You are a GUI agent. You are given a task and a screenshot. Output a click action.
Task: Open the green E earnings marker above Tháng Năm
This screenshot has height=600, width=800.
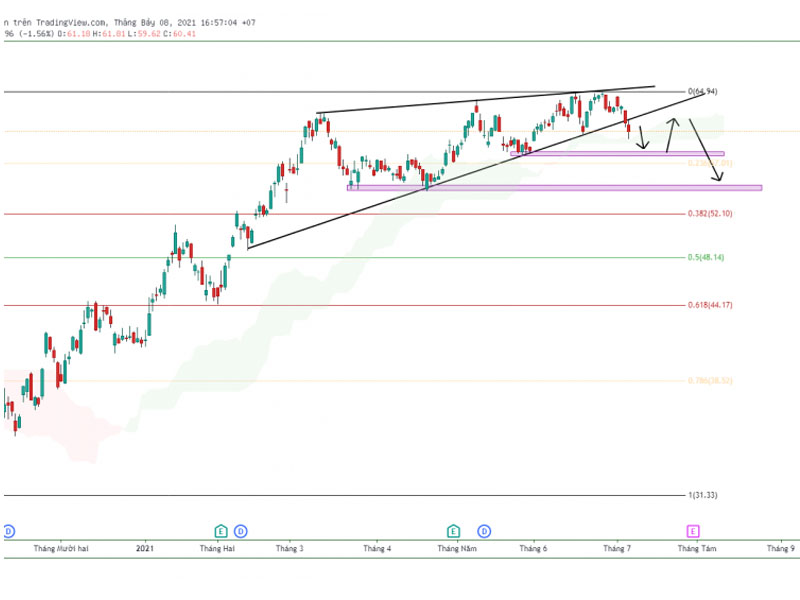click(453, 532)
